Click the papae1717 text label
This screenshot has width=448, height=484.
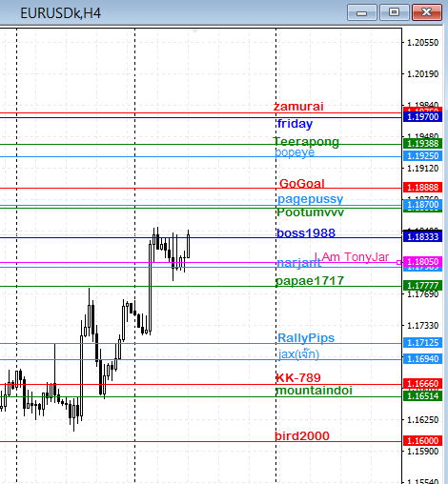click(x=310, y=281)
